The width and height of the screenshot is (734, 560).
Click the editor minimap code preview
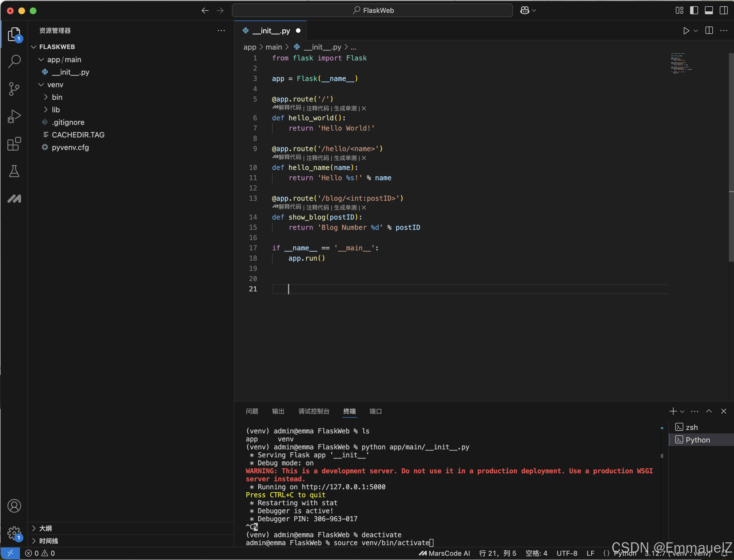pyautogui.click(x=681, y=63)
